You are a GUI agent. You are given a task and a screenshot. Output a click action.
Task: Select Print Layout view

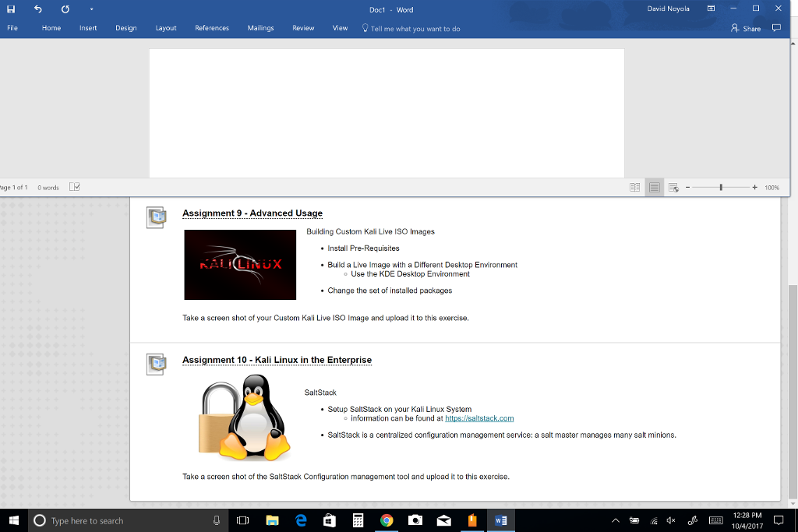[x=655, y=187]
